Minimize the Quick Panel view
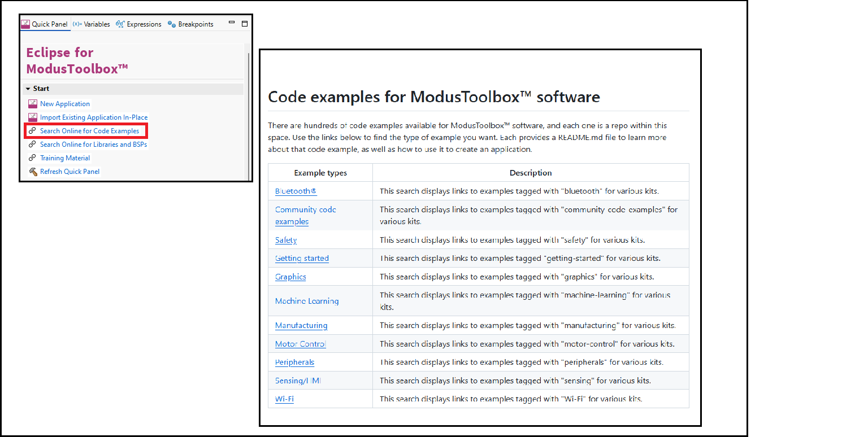 click(x=232, y=24)
